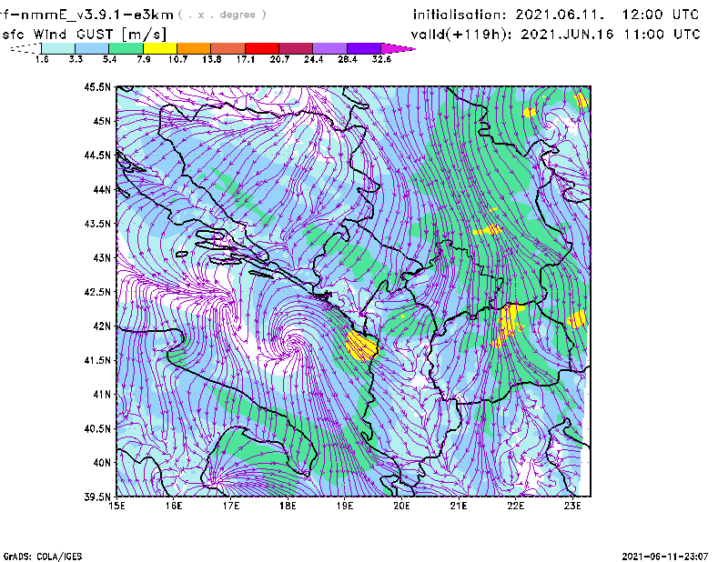Click the legend value 20.7

(279, 59)
